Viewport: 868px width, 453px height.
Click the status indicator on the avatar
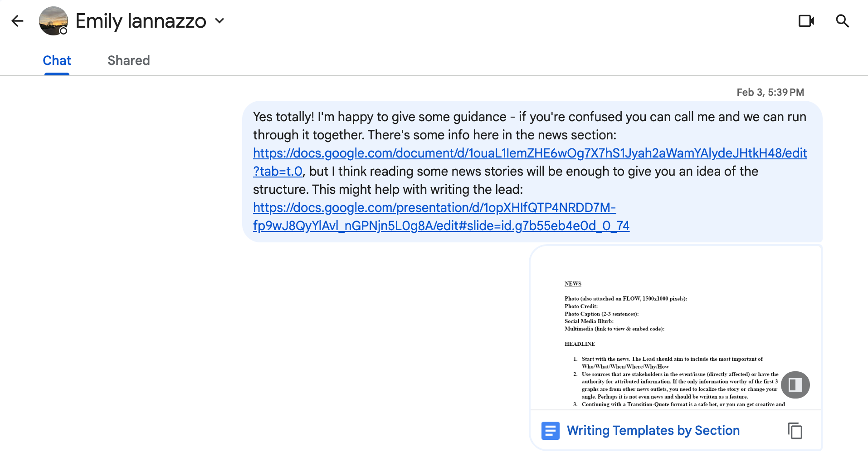(63, 31)
